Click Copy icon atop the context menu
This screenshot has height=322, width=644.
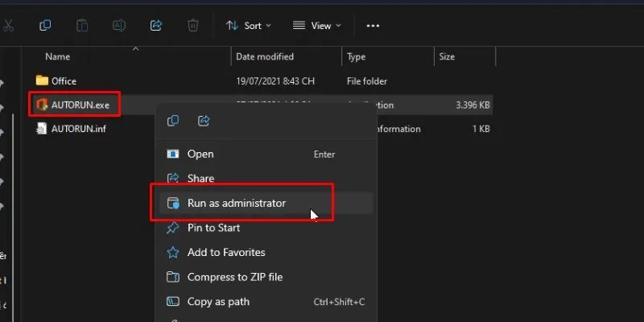(x=172, y=121)
